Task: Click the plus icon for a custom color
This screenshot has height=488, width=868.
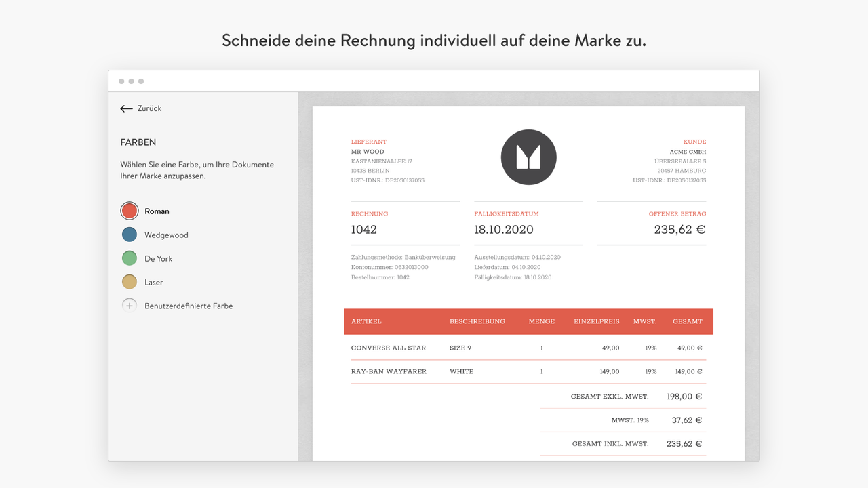Action: click(130, 306)
